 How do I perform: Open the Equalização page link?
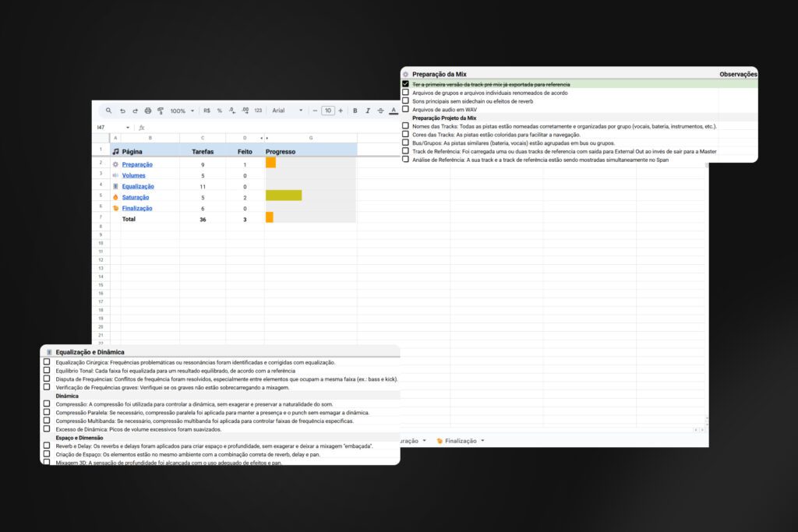[x=138, y=186]
